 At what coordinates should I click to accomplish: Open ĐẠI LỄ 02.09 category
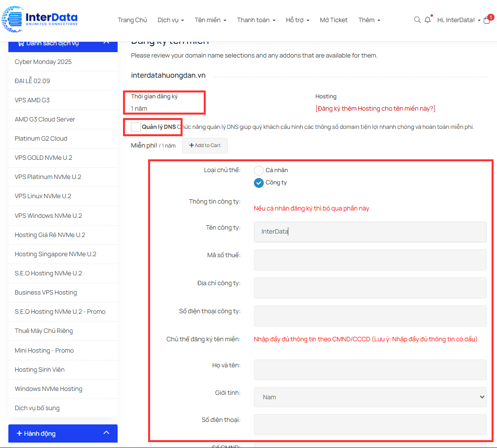coord(32,81)
